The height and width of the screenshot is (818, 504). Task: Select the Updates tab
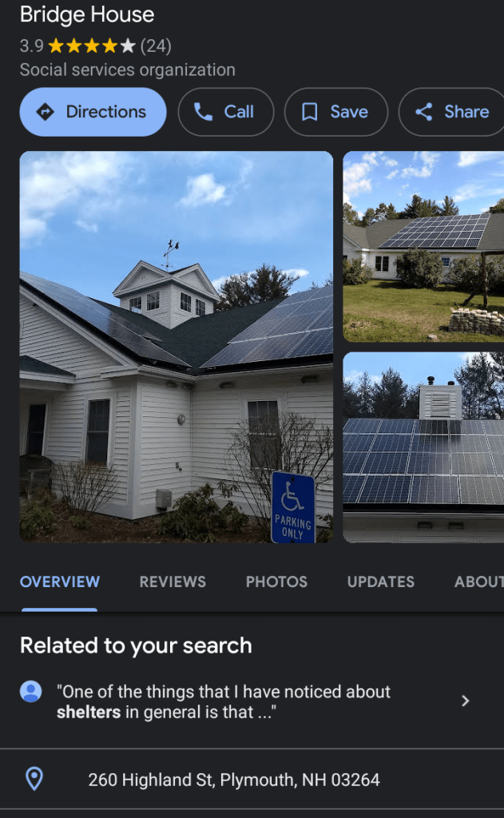pyautogui.click(x=381, y=582)
